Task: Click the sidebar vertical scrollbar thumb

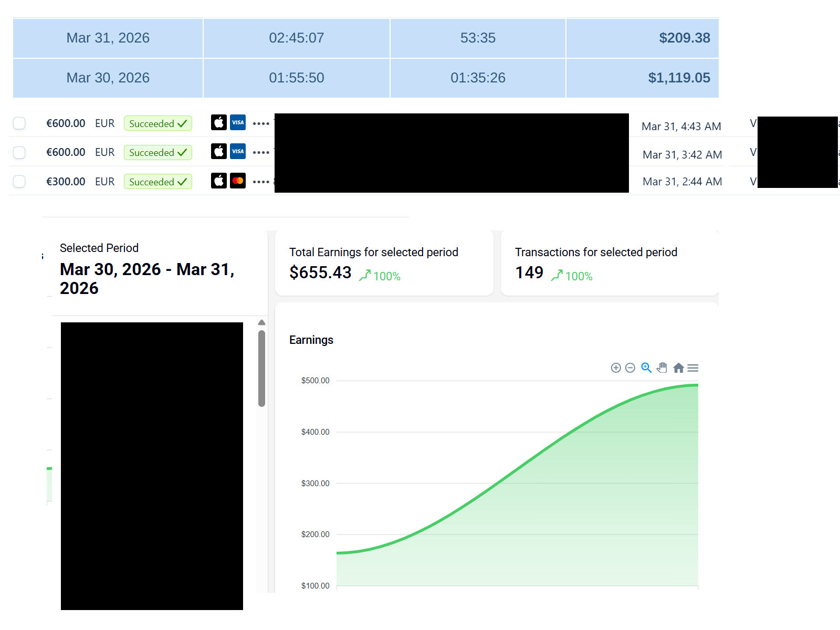Action: click(x=261, y=367)
